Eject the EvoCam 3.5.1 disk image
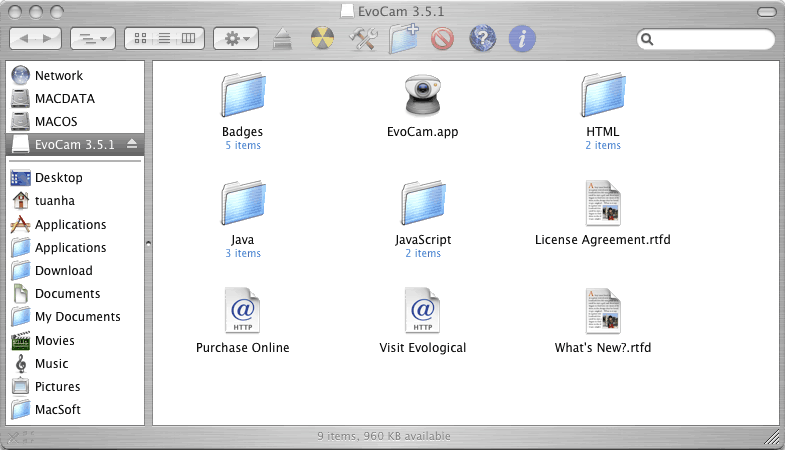Screen dimensions: 785x450 click(132, 144)
